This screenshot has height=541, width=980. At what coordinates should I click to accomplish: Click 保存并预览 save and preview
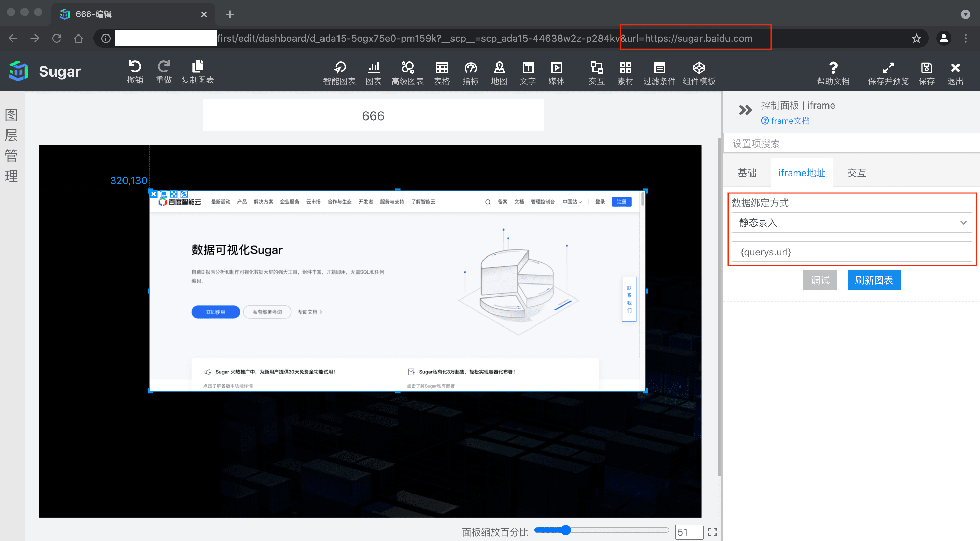888,73
